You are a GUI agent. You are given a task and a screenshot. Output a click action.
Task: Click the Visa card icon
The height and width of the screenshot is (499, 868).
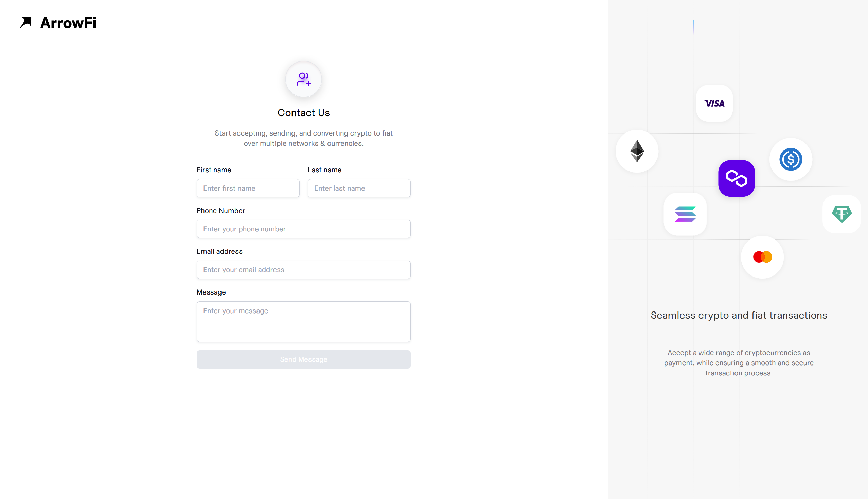[x=714, y=104]
